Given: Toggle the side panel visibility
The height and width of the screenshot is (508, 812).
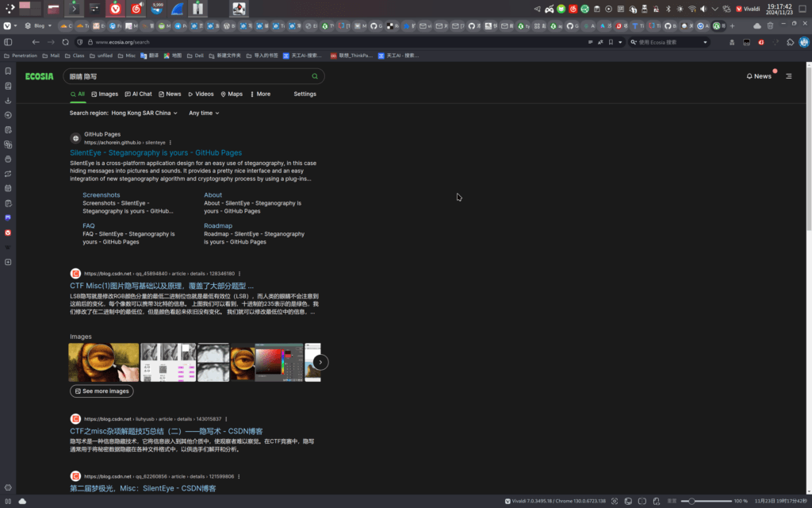Looking at the screenshot, I should (8, 42).
